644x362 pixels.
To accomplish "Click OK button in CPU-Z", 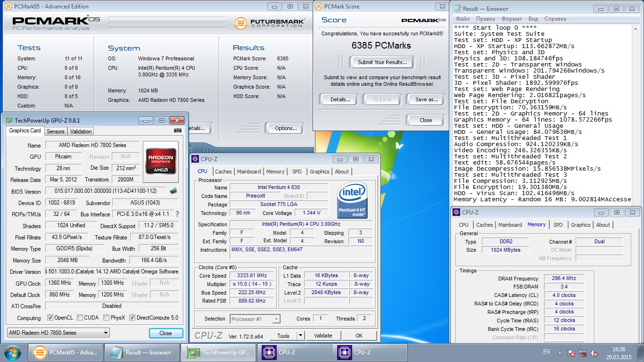I will click(x=359, y=336).
